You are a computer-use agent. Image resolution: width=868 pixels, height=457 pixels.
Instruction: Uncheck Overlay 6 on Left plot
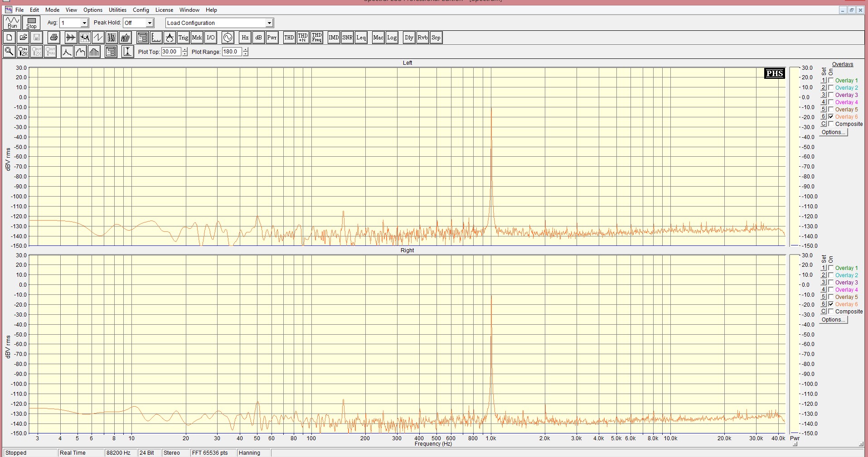coord(831,117)
